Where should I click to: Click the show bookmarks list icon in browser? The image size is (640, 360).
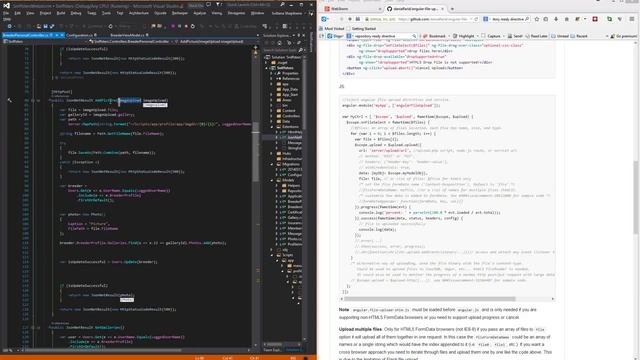pos(546,19)
